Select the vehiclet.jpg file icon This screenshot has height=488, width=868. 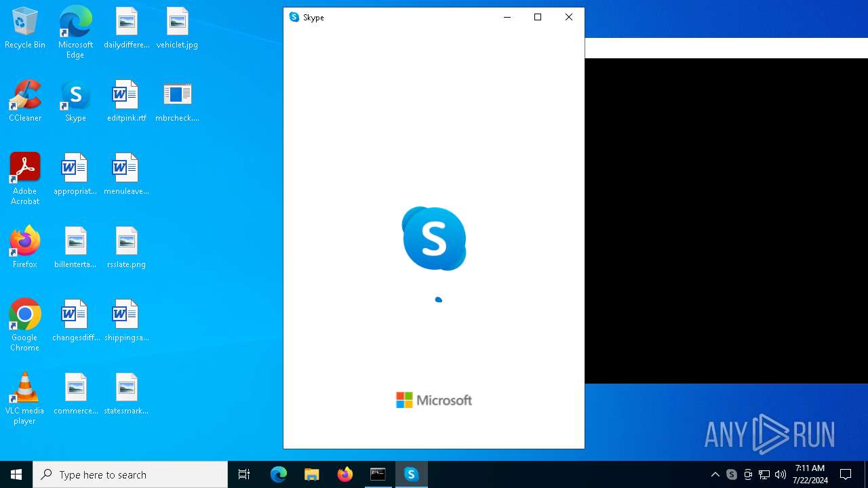(x=177, y=28)
